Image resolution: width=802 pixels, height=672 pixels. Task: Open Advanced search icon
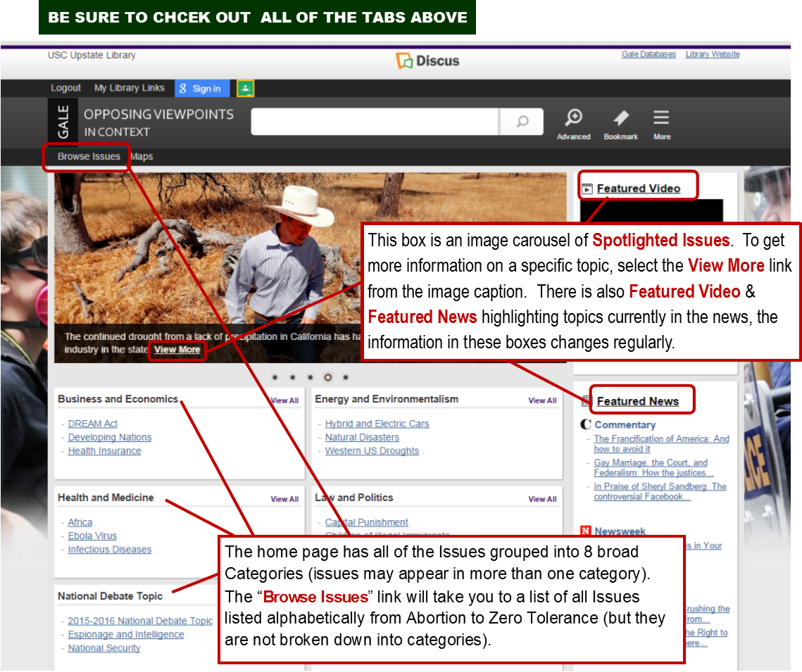coord(573,124)
